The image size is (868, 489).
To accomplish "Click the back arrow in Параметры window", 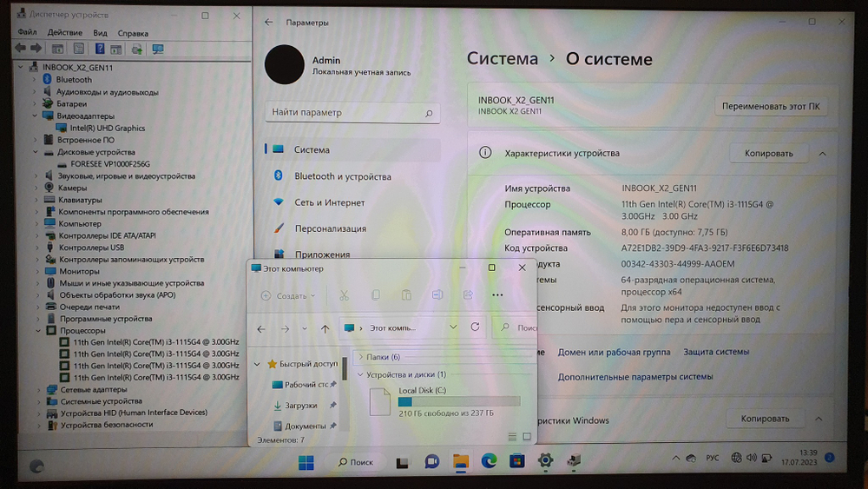I will coord(268,23).
